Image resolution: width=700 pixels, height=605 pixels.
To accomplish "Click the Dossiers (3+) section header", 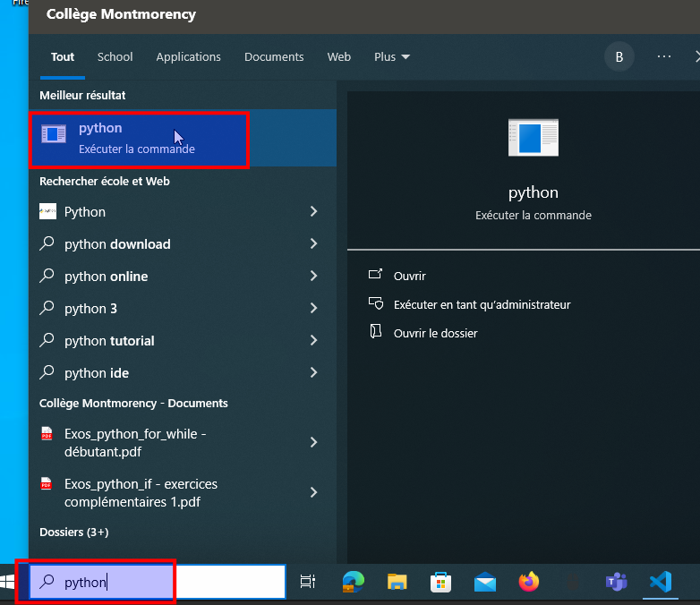I will [74, 532].
